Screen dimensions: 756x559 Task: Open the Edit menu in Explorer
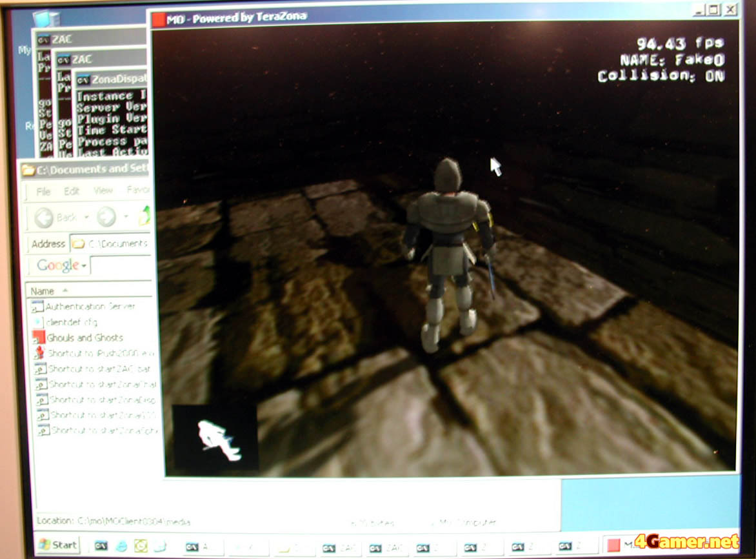tap(72, 191)
